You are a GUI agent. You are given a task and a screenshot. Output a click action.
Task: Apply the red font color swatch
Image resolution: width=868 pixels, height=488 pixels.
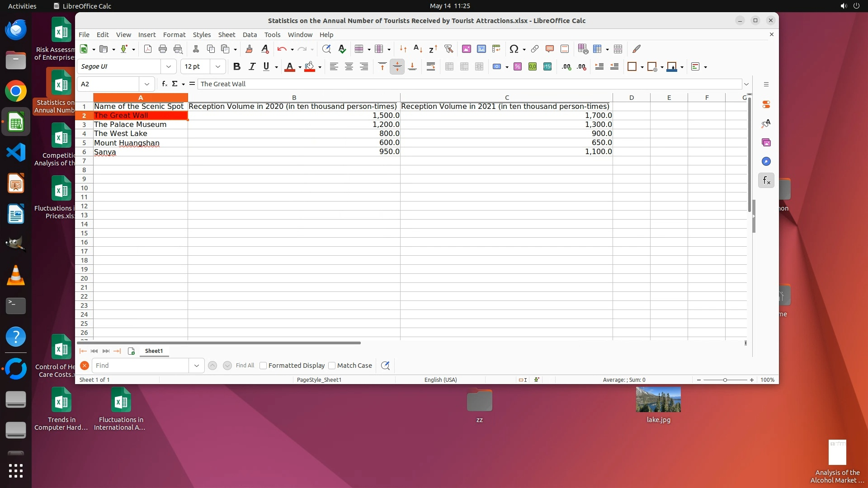pos(289,67)
